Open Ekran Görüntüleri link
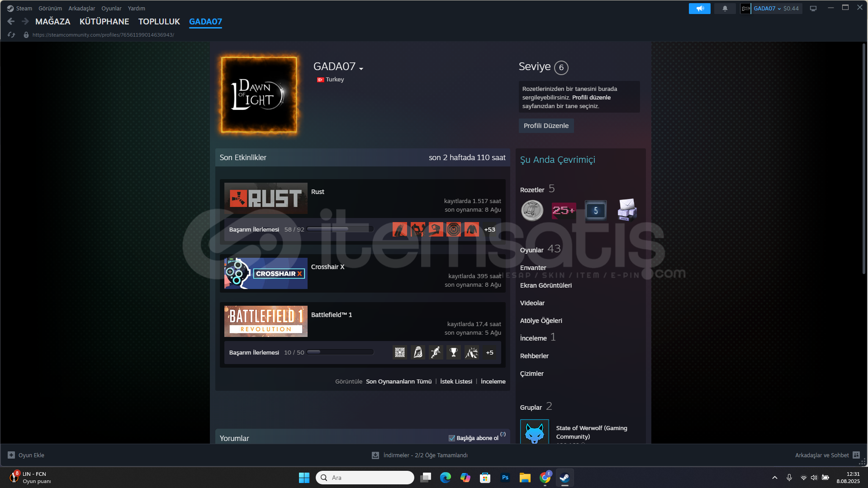 coord(546,285)
